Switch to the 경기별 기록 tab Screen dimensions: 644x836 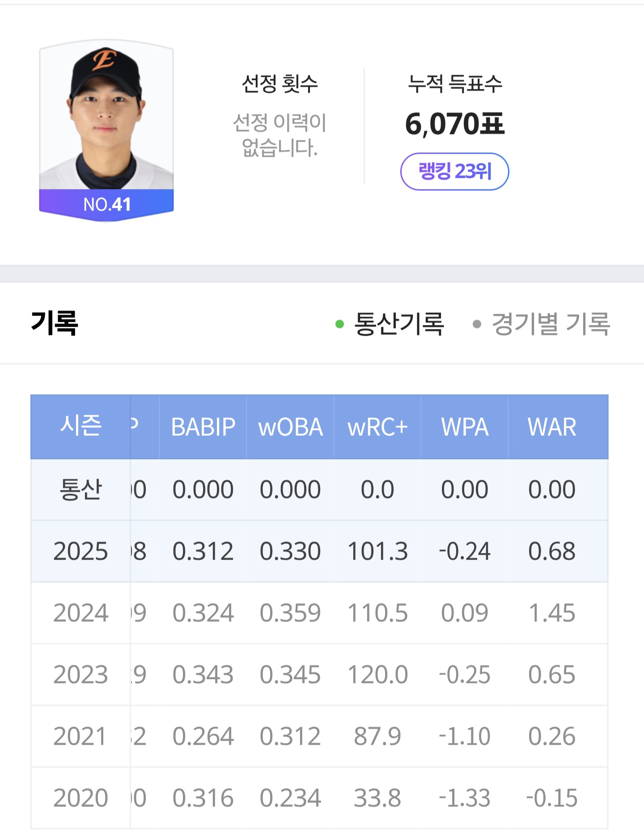(550, 324)
